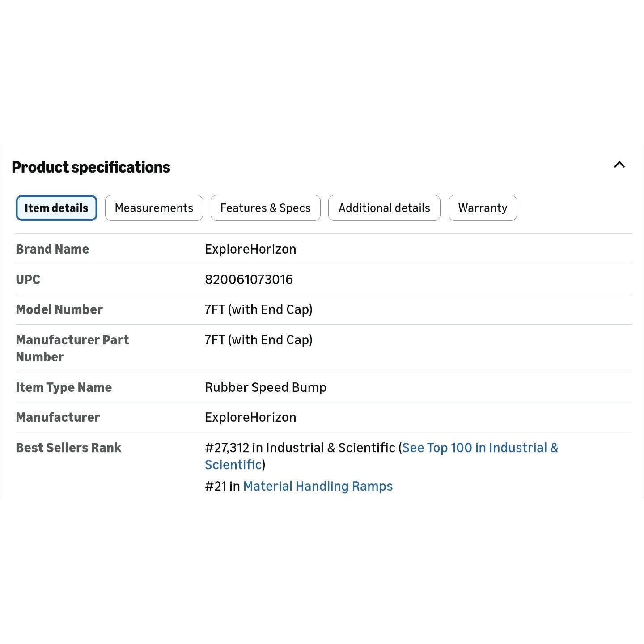Open See Top 100 in Industrial & Scientific link
The height and width of the screenshot is (644, 644).
pos(381,456)
